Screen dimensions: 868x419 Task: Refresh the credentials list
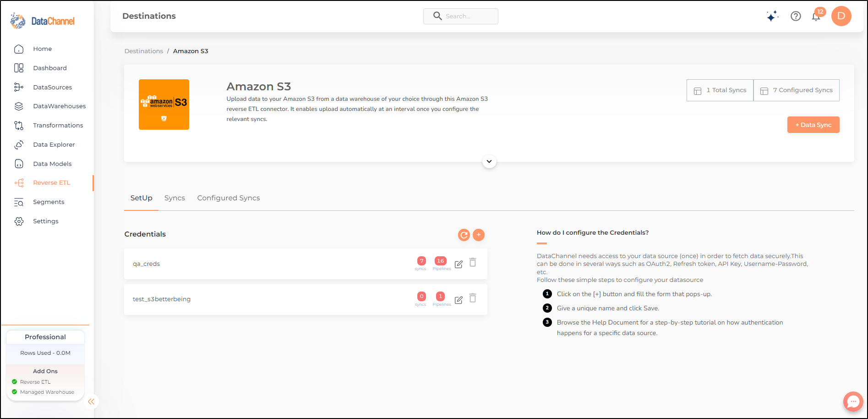pos(464,235)
